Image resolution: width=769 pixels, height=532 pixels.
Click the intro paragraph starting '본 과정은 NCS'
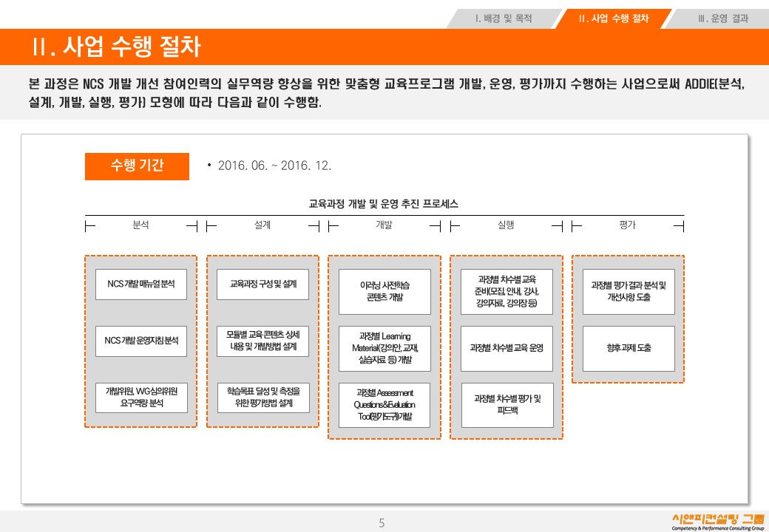pos(387,92)
